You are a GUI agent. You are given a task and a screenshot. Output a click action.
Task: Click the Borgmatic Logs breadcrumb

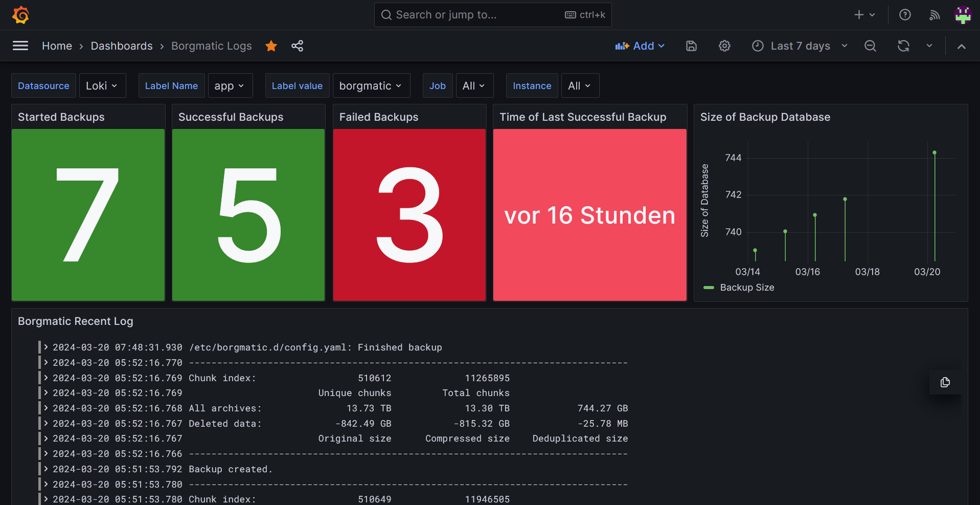point(212,46)
